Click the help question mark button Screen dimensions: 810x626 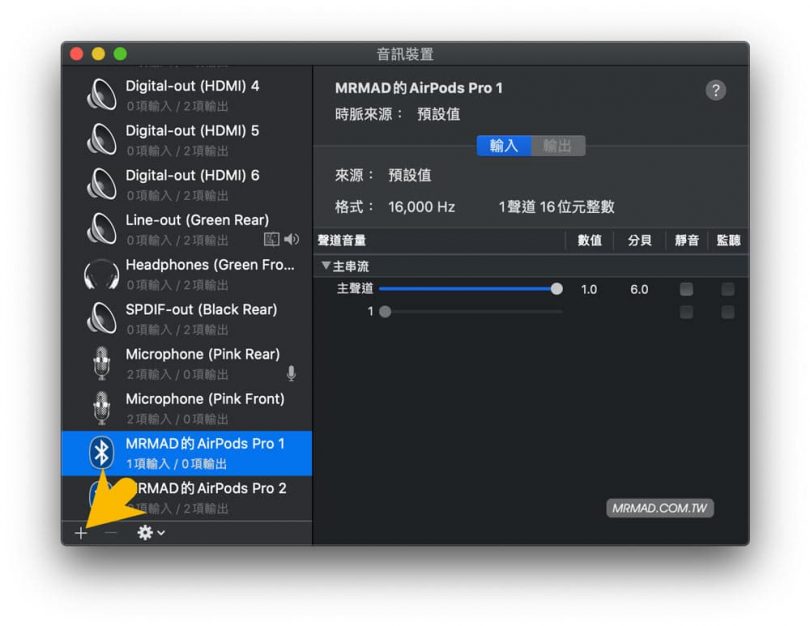(x=715, y=90)
